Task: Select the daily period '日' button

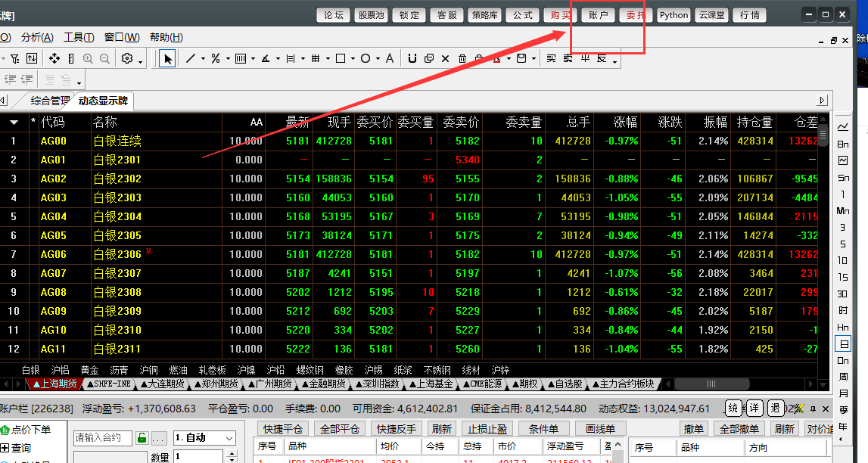Action: (843, 343)
